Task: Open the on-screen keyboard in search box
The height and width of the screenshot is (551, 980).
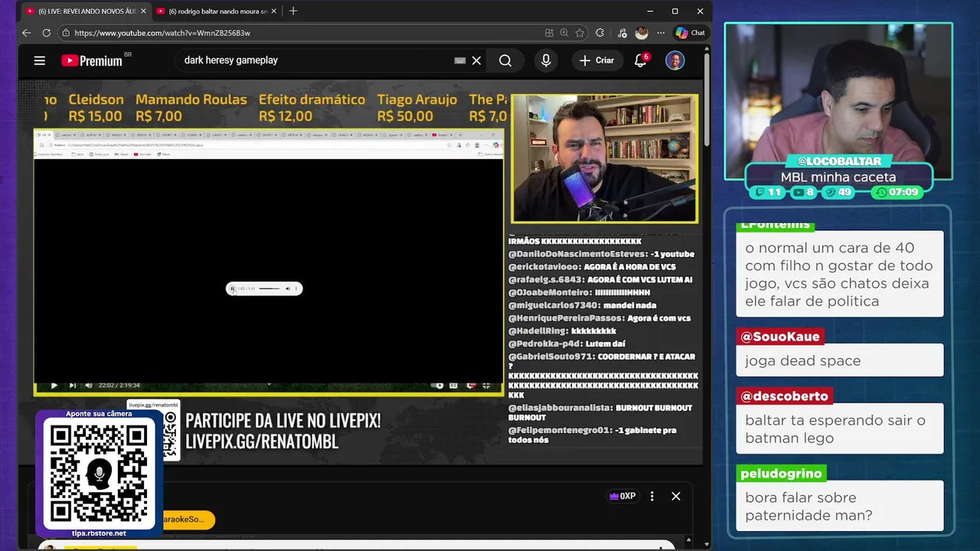Action: 459,60
